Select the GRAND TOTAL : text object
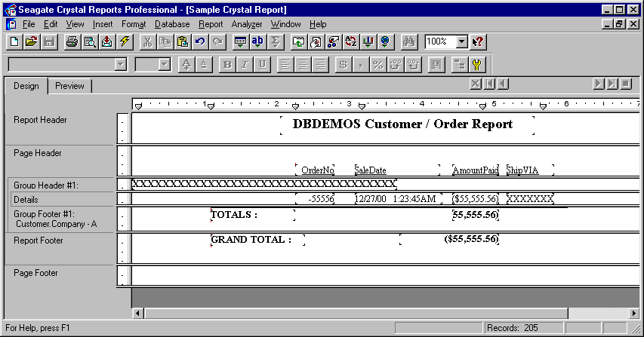This screenshot has width=644, height=337. click(x=251, y=240)
